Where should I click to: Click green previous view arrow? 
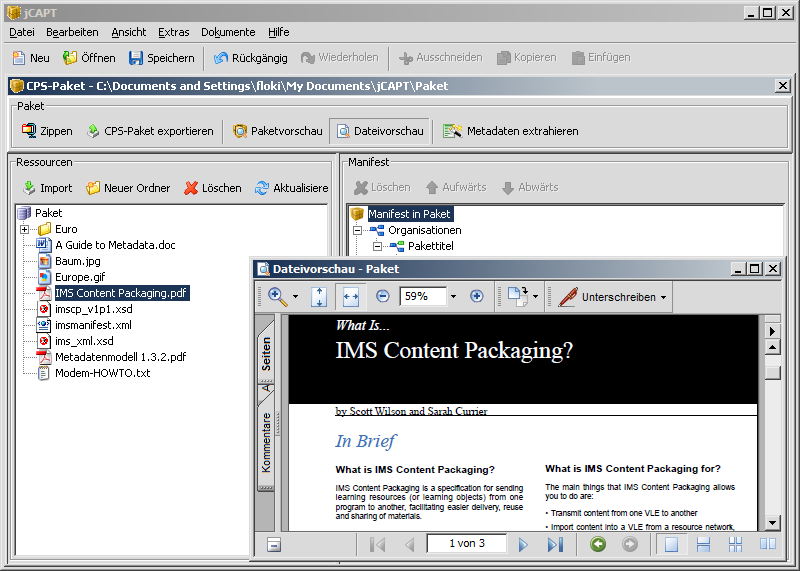(598, 544)
